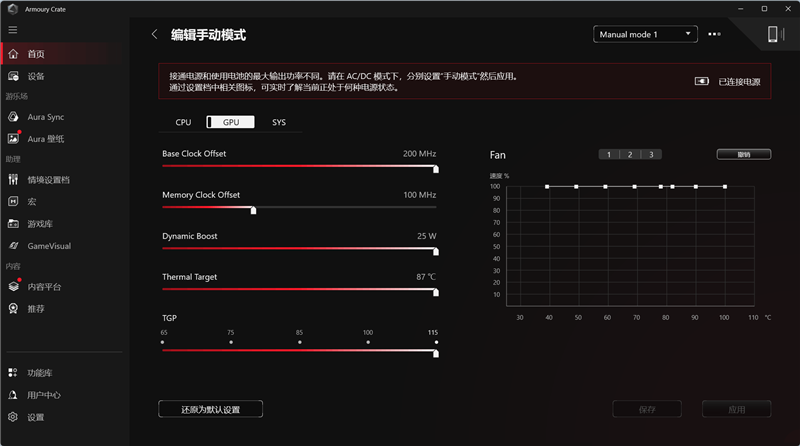This screenshot has width=800, height=446.
Task: Click the Dynamic Boost slider handle
Action: click(x=436, y=252)
